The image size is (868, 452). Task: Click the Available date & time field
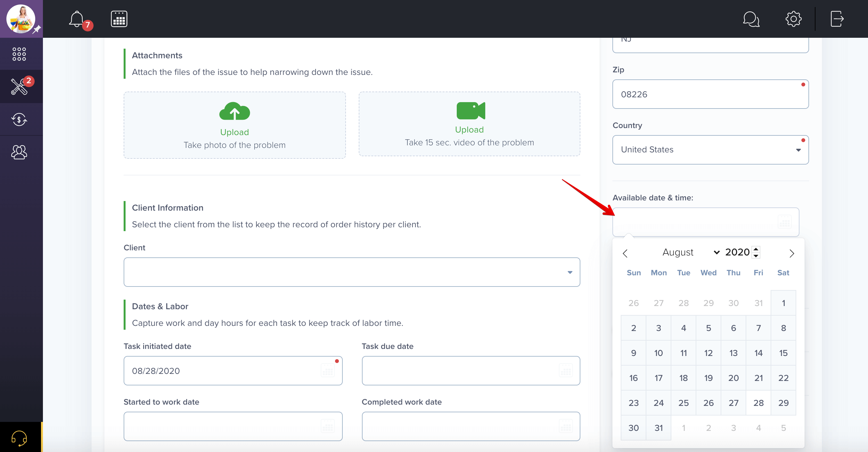(x=706, y=222)
